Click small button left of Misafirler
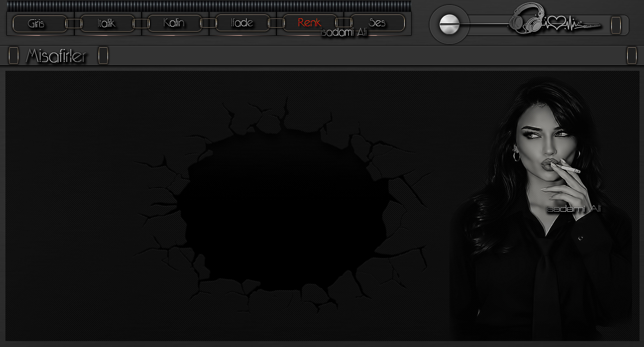644x347 pixels. (14, 56)
